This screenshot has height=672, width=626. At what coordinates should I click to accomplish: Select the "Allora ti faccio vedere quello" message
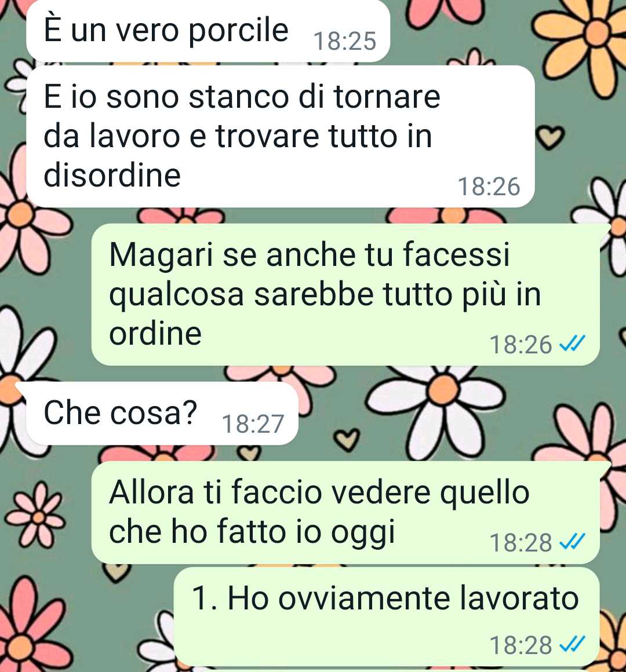(x=345, y=513)
